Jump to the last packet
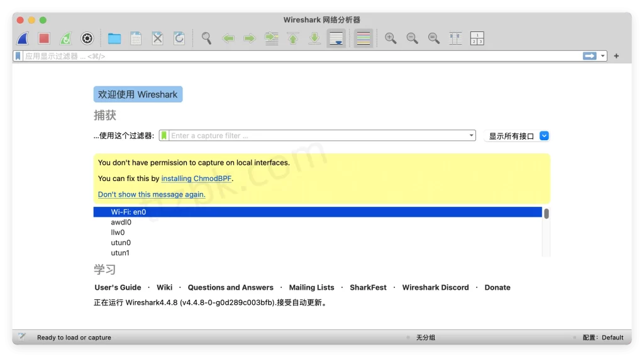 pyautogui.click(x=314, y=38)
